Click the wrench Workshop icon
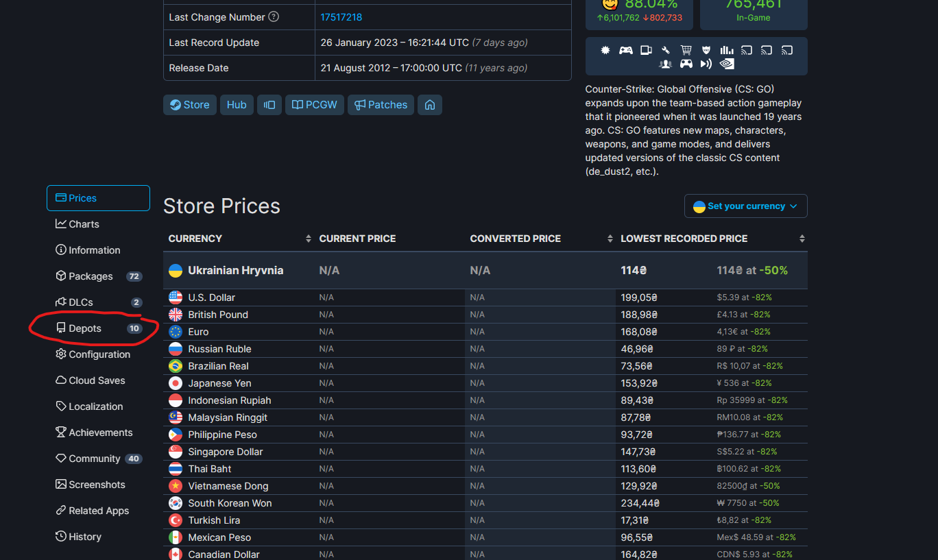The height and width of the screenshot is (560, 938). (666, 50)
